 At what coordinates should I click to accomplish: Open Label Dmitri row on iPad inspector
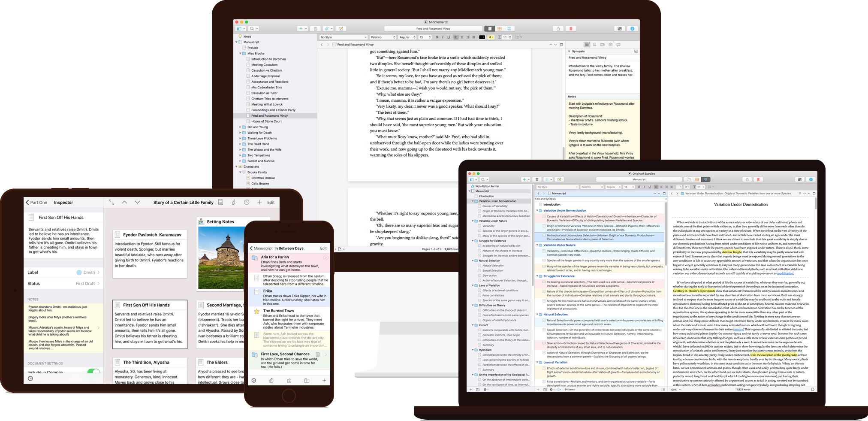click(63, 273)
